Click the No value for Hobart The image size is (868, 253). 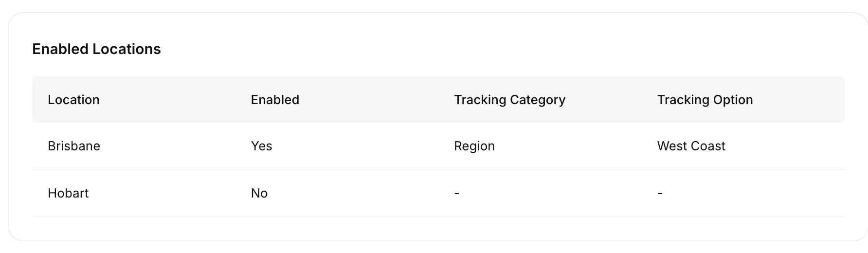259,193
